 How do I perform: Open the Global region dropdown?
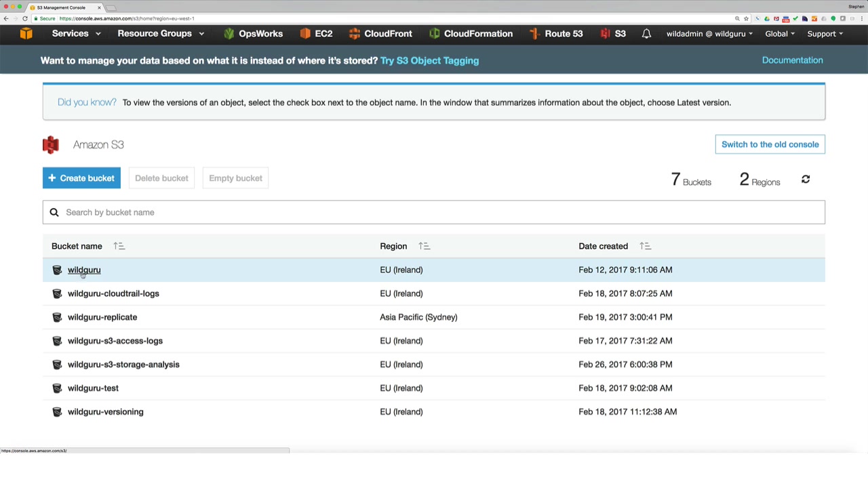click(780, 34)
